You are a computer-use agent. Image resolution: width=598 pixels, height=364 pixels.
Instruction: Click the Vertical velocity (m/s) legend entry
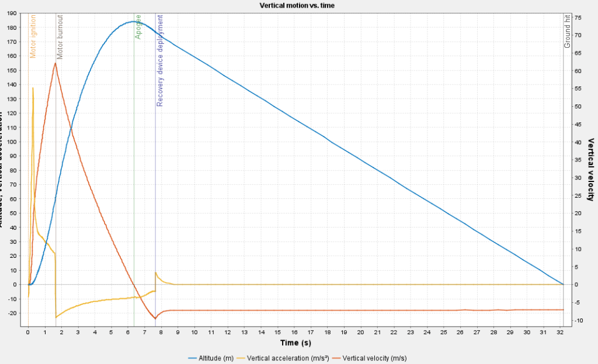click(x=374, y=357)
